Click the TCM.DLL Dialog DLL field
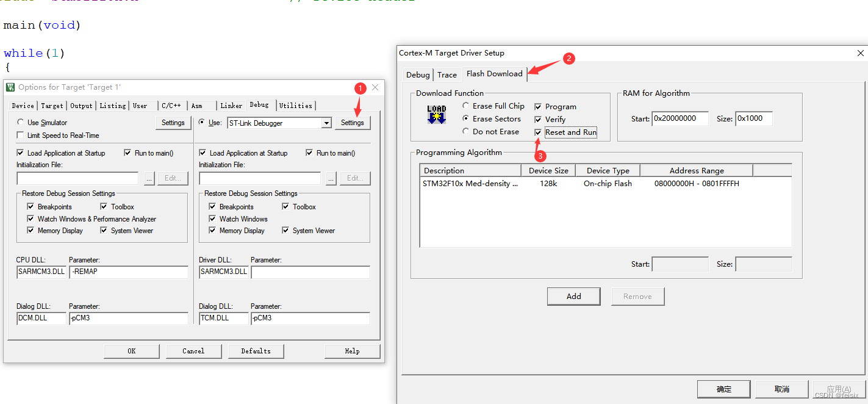 224,318
